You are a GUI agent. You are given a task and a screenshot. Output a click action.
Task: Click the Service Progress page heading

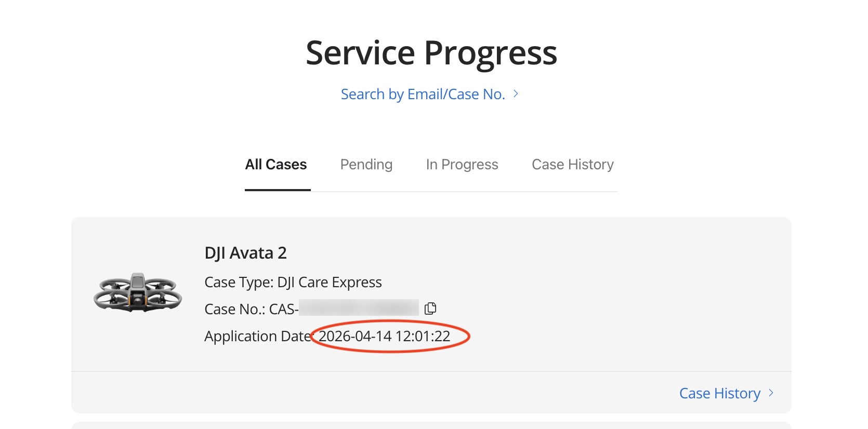coord(431,53)
